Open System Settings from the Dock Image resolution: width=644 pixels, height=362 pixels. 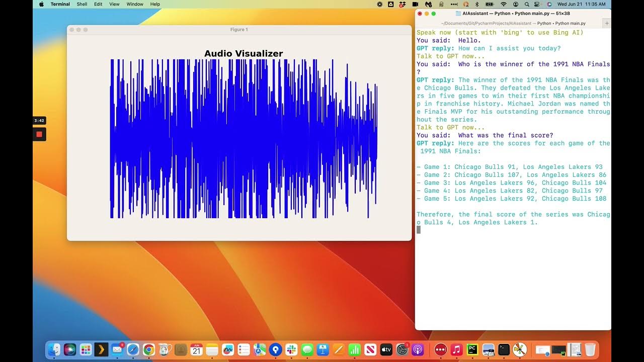(x=402, y=349)
